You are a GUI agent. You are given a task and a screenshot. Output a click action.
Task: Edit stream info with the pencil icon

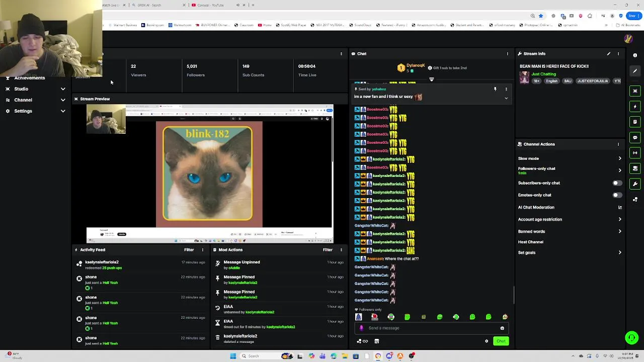tap(608, 54)
